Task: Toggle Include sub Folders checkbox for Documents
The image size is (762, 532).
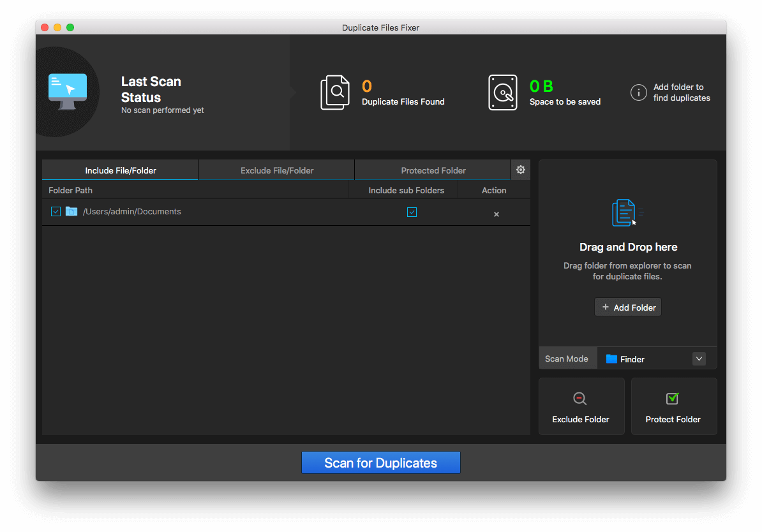Action: pos(412,212)
